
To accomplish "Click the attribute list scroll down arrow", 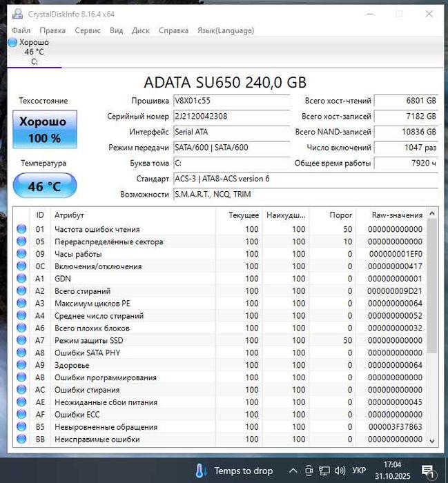I will 432,441.
